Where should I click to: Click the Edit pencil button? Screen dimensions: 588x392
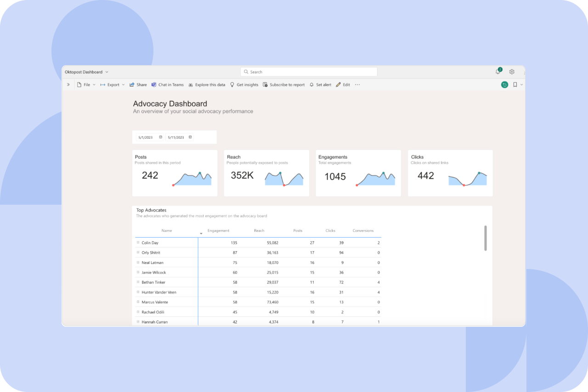(x=343, y=85)
